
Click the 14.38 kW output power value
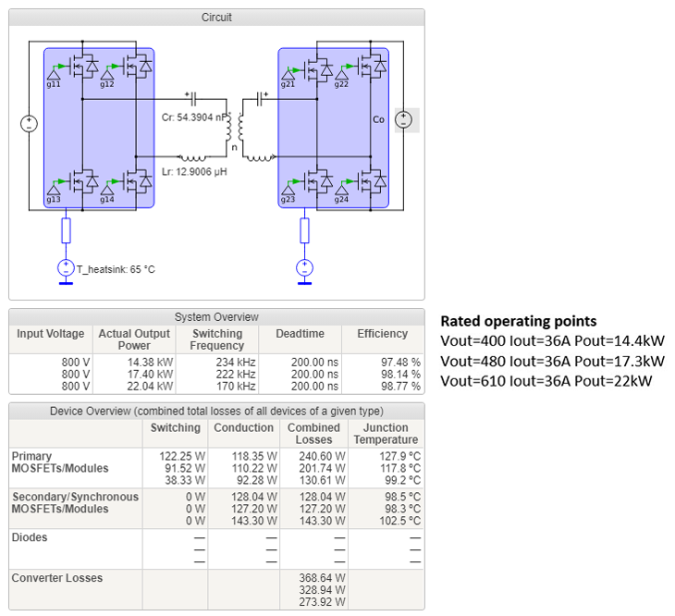click(150, 362)
